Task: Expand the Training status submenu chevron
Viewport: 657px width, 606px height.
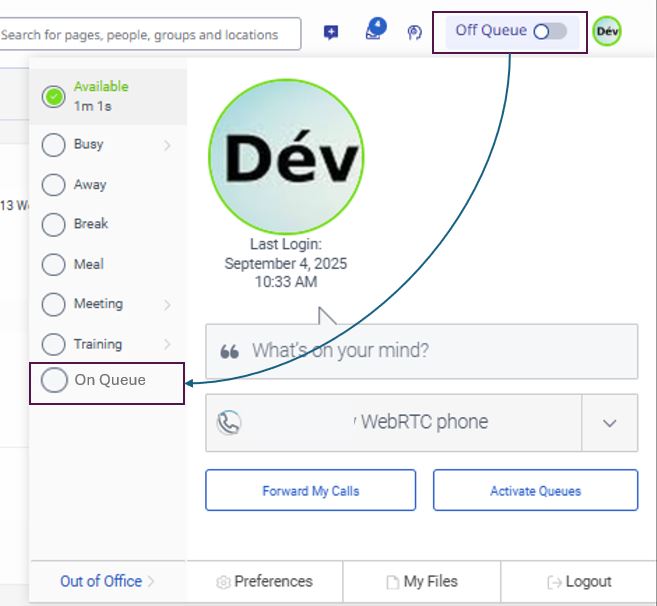Action: (x=167, y=344)
